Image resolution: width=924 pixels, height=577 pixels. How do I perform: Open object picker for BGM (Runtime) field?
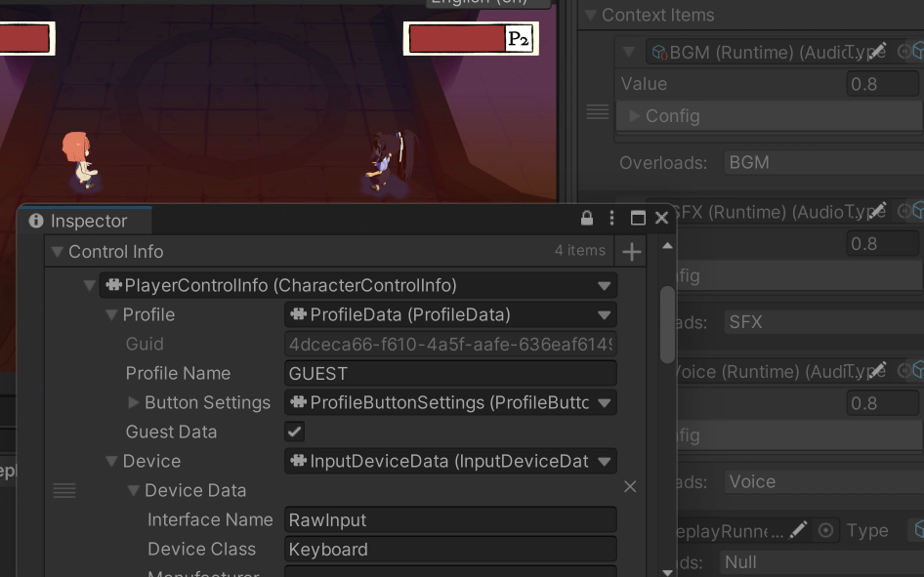[x=903, y=52]
